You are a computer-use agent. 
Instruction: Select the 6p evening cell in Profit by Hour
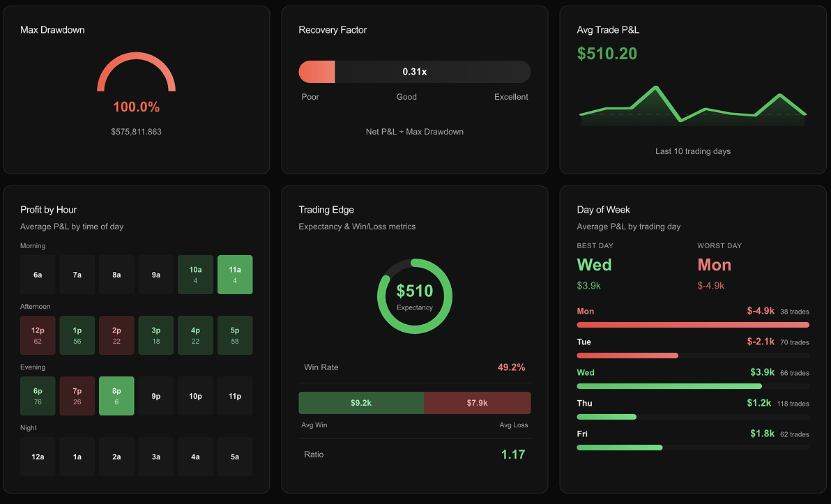[x=38, y=395]
